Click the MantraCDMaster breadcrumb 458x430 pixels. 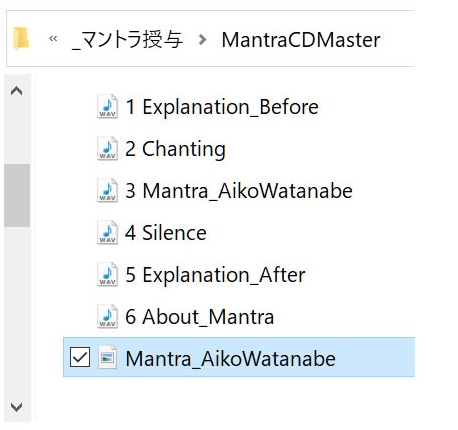(301, 40)
